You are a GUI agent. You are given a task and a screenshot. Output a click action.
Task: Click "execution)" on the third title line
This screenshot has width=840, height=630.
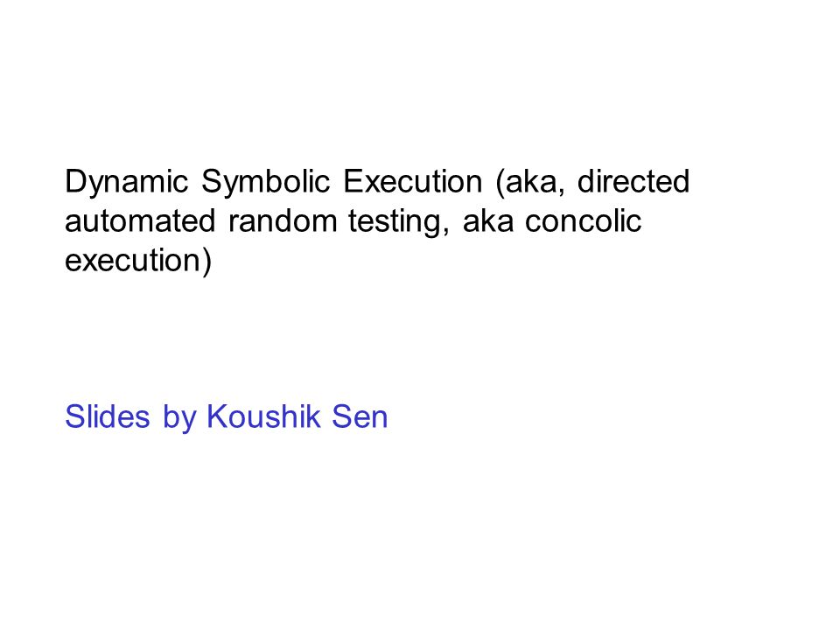tap(138, 262)
